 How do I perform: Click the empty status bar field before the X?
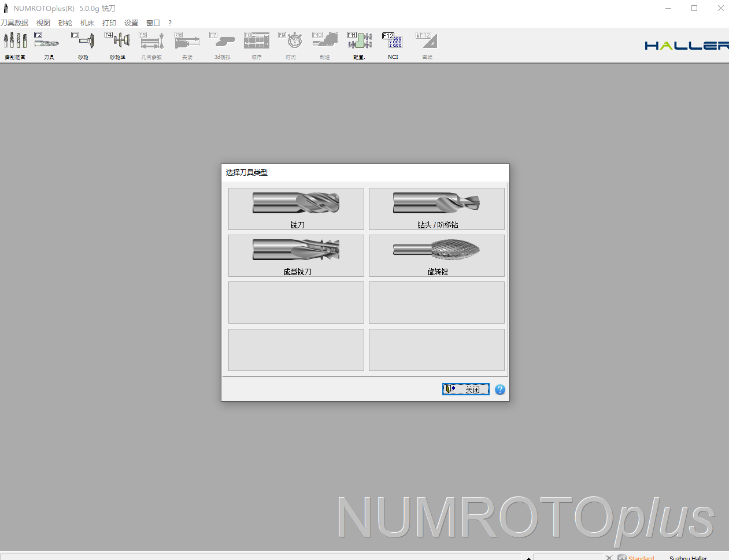pyautogui.click(x=569, y=557)
